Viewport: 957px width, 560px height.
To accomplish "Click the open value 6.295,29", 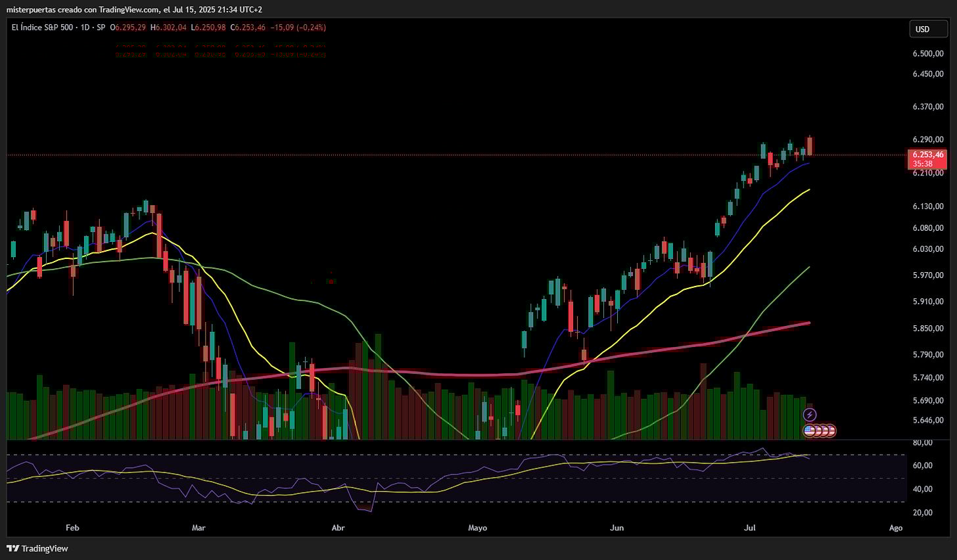I will (x=131, y=28).
